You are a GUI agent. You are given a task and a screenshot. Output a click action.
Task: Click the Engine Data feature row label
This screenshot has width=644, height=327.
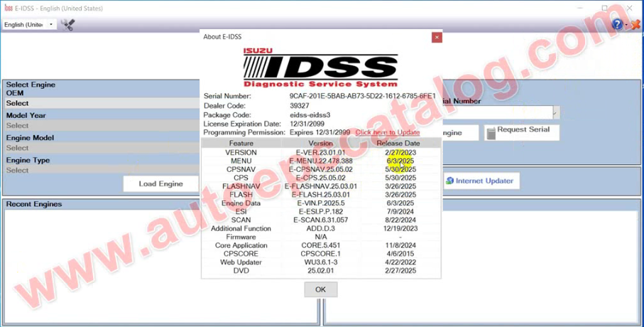pyautogui.click(x=241, y=203)
